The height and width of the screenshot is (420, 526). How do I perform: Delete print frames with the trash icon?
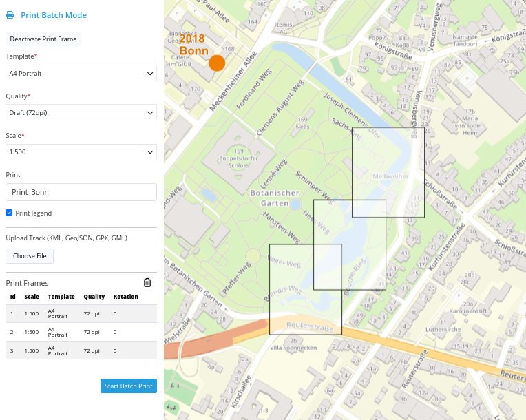pyautogui.click(x=147, y=282)
